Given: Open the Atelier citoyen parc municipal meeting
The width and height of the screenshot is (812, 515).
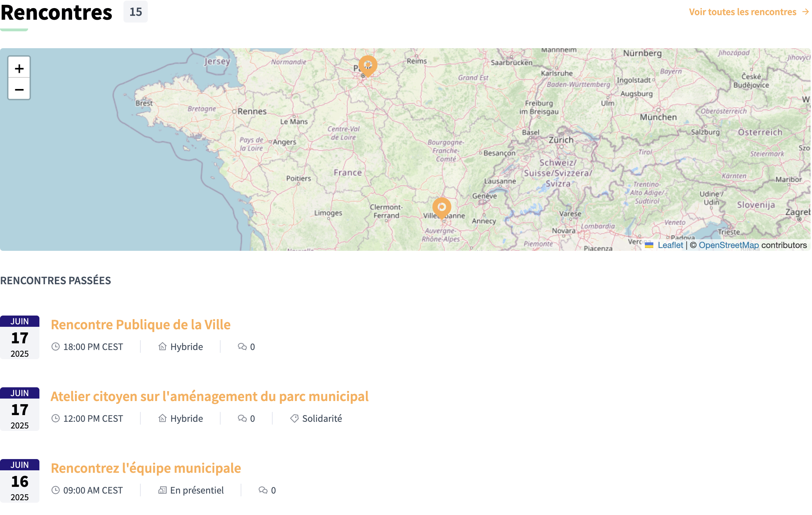Looking at the screenshot, I should click(x=210, y=396).
